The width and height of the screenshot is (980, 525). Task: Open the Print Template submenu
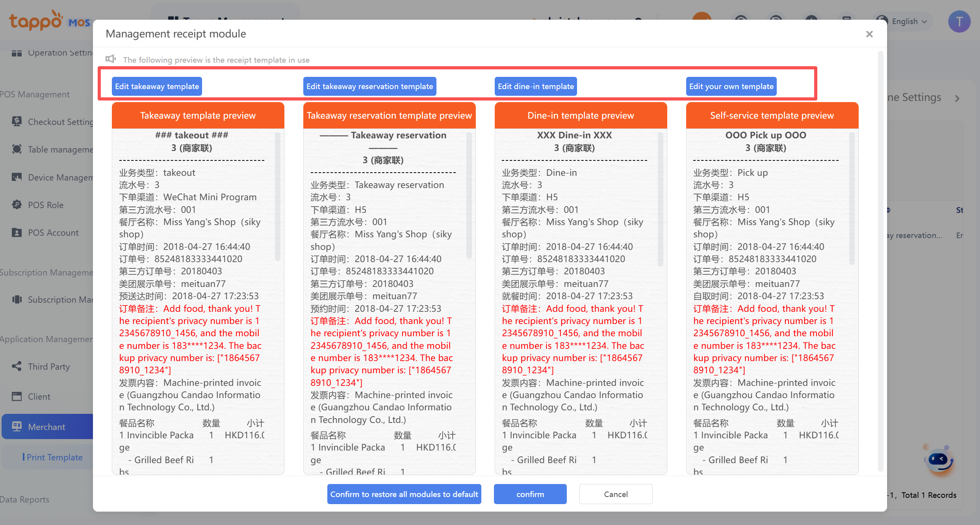[54, 457]
